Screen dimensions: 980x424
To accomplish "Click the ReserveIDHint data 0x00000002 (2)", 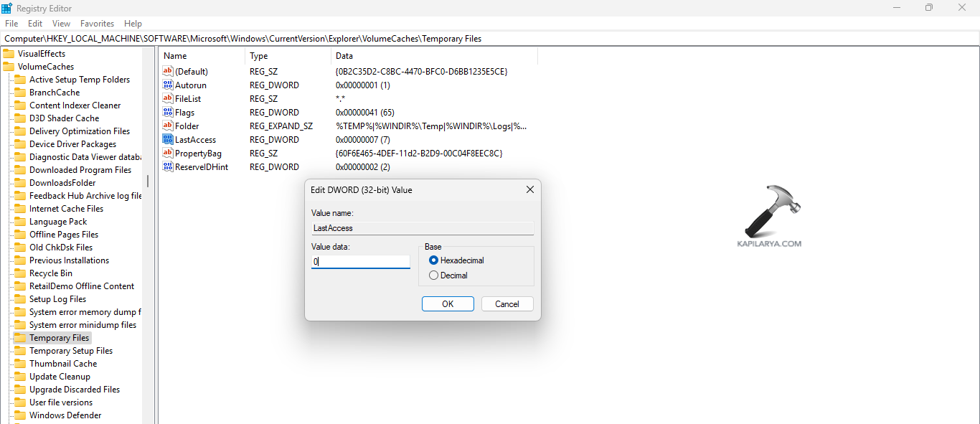I will 362,167.
